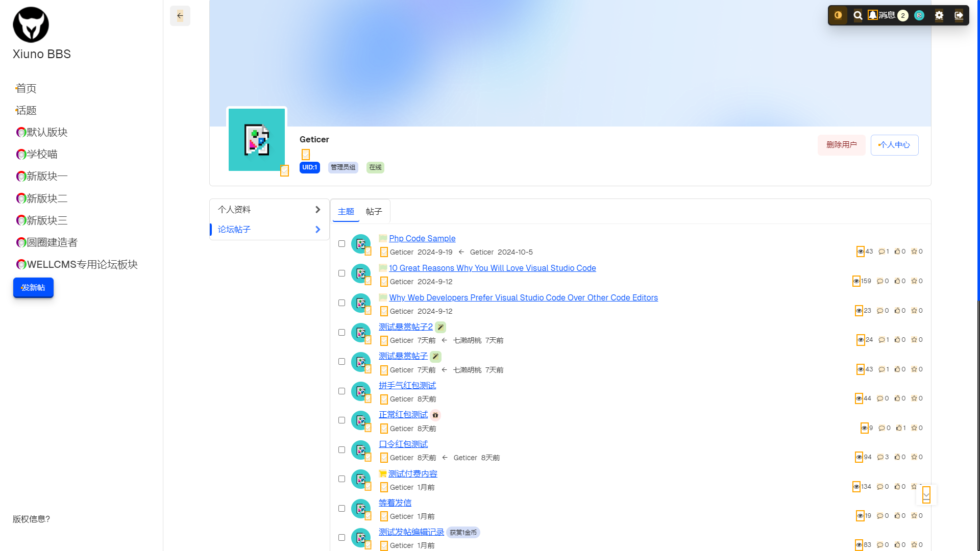Tick checkbox beside 测试付费内容

[342, 479]
